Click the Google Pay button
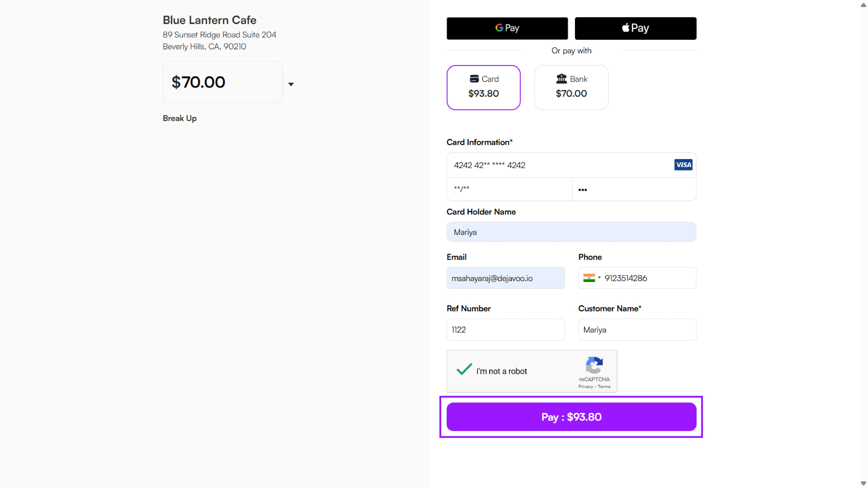Screen dimensions: 868x488 click(507, 28)
